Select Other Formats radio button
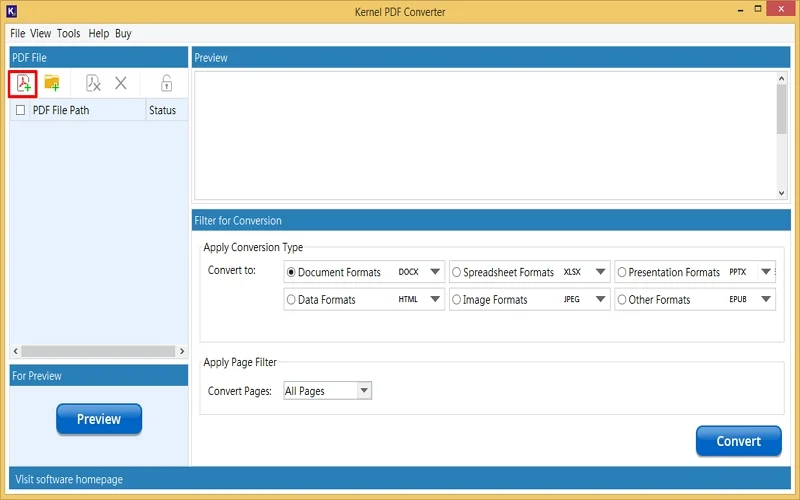The width and height of the screenshot is (800, 500). pos(622,299)
